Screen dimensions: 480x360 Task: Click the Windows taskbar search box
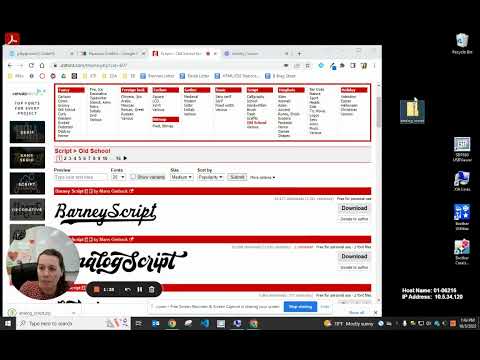[73, 323]
